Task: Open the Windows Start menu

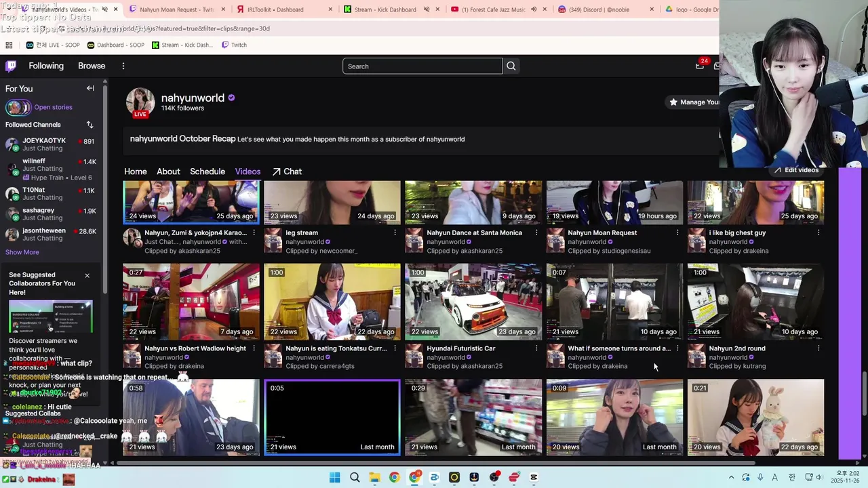Action: [x=335, y=477]
